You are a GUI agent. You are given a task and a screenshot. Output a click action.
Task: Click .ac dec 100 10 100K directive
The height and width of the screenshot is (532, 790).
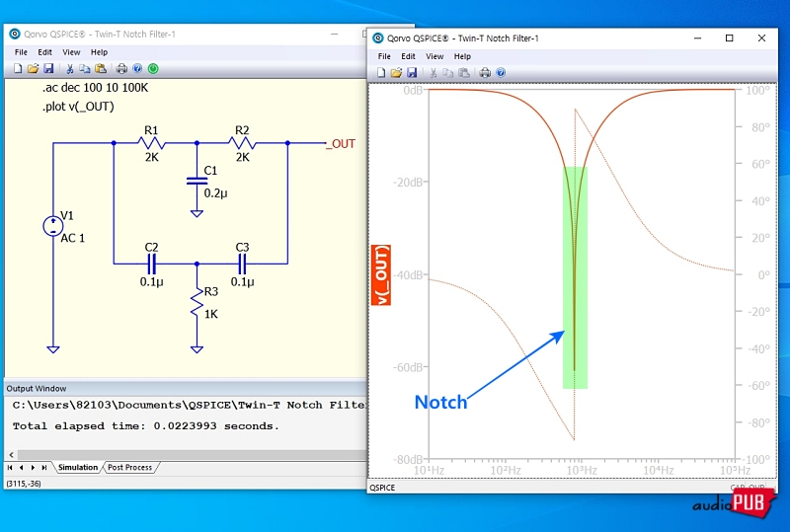tap(95, 88)
